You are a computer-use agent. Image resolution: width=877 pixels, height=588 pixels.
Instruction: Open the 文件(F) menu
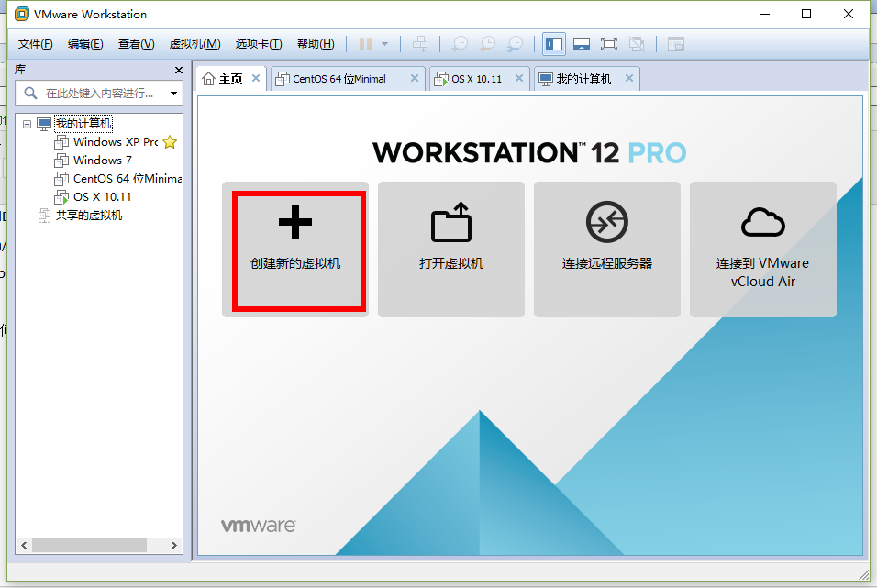click(x=35, y=44)
